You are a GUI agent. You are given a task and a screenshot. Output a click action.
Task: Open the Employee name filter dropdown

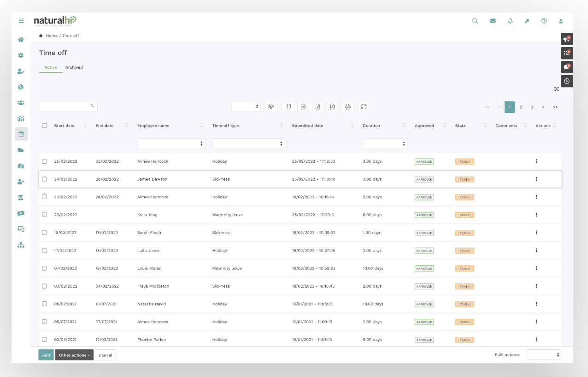pos(171,143)
